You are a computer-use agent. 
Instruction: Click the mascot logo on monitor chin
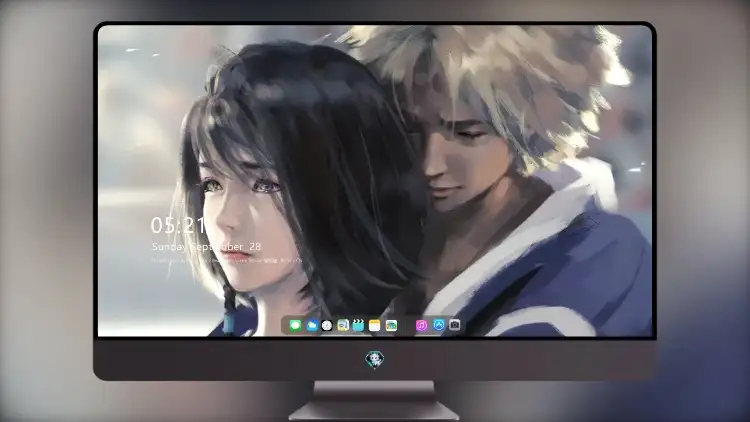pyautogui.click(x=375, y=359)
